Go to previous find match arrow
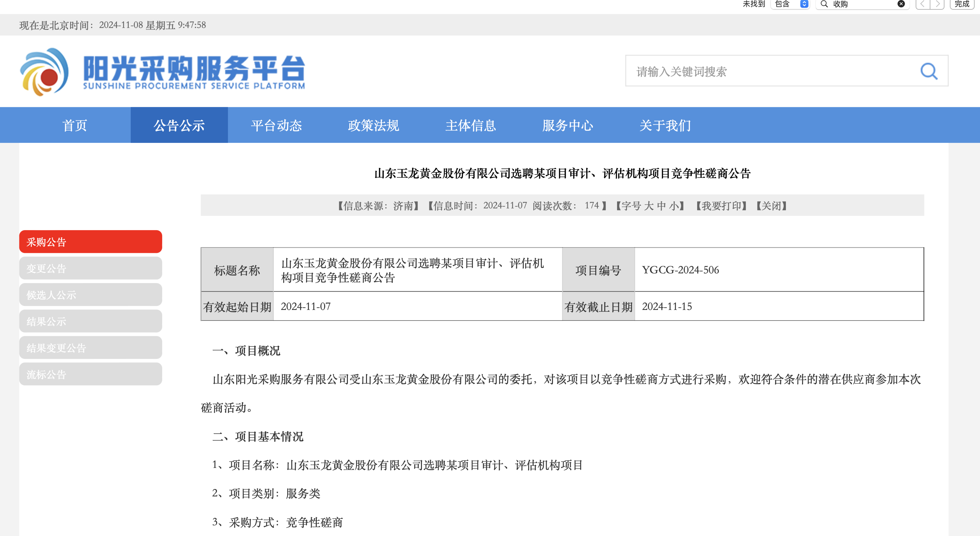The image size is (980, 536). click(x=923, y=4)
